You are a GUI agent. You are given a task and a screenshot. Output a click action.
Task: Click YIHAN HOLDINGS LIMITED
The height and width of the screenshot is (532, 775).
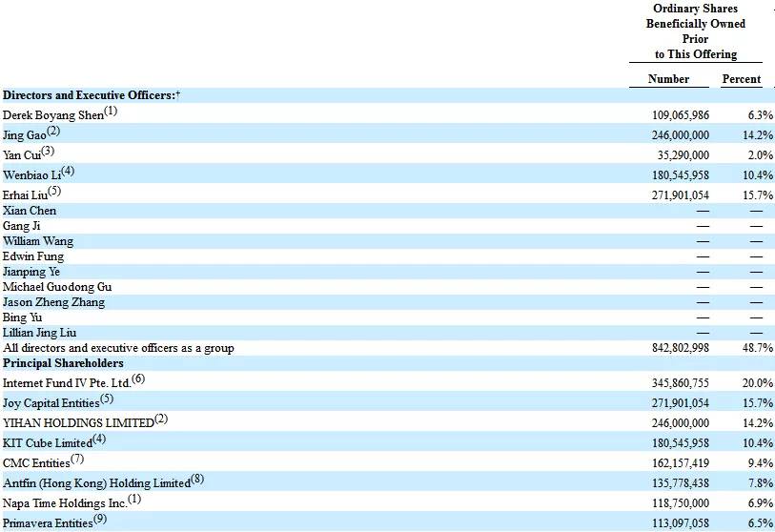(x=78, y=423)
